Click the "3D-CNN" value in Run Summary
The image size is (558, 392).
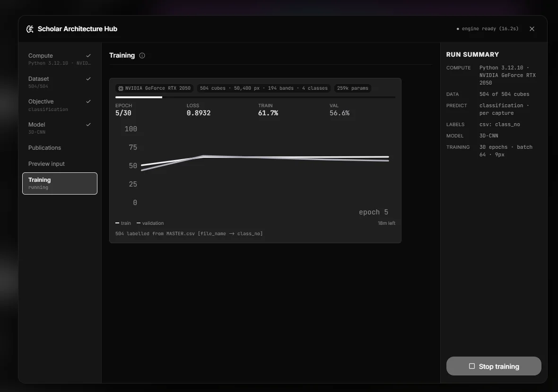click(x=488, y=136)
